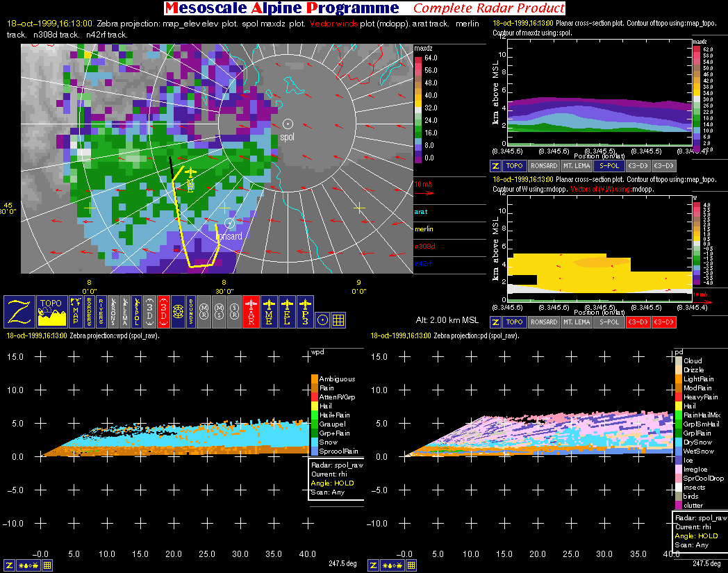The height and width of the screenshot is (573, 728).
Task: Select S-POL tab in upper cross-section panel
Action: coord(609,166)
